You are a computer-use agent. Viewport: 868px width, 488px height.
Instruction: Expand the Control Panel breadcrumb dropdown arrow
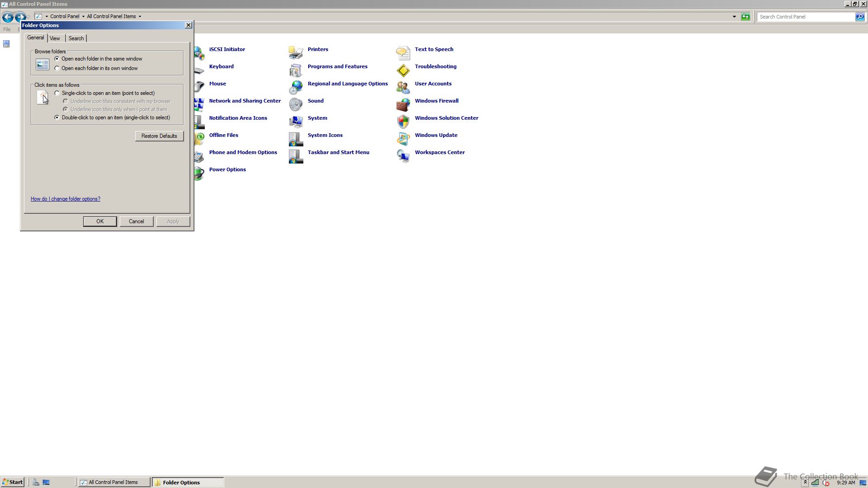[x=83, y=17]
